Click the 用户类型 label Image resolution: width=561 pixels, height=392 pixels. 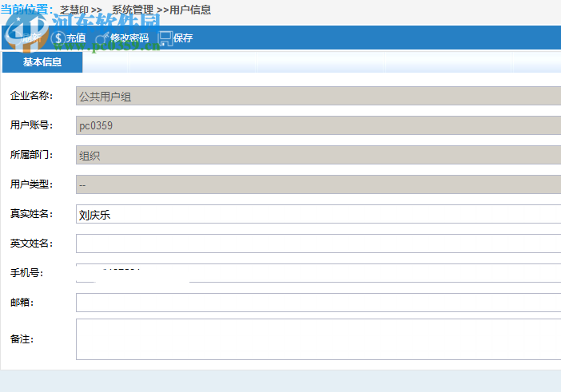31,184
